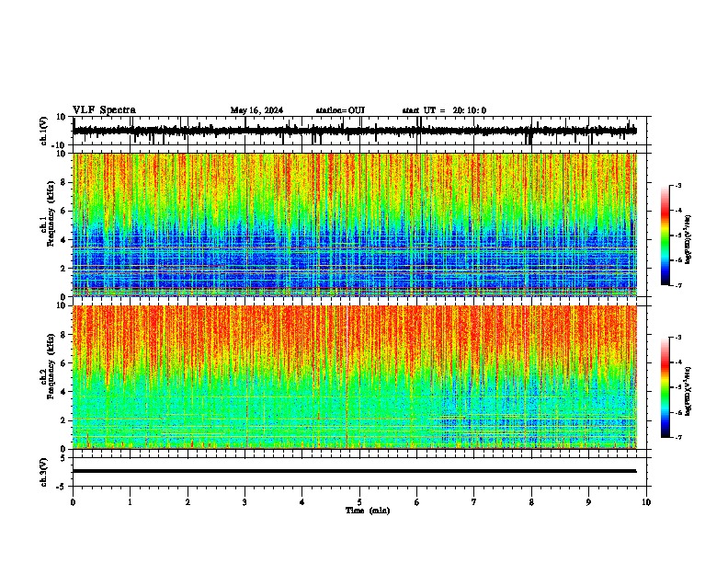Viewport: 728px width, 563px height.
Task: Click the time axis tick label '5'
Action: (x=359, y=502)
